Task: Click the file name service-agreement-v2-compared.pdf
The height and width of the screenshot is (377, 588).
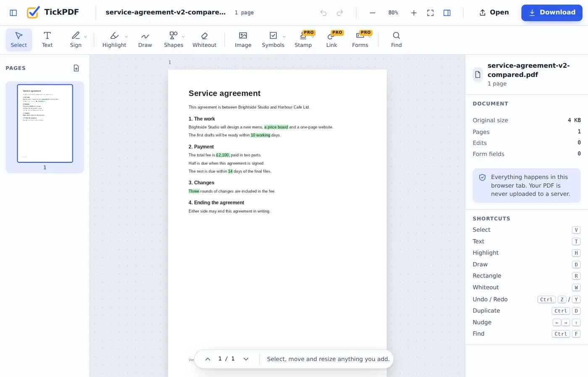Action: point(529,70)
